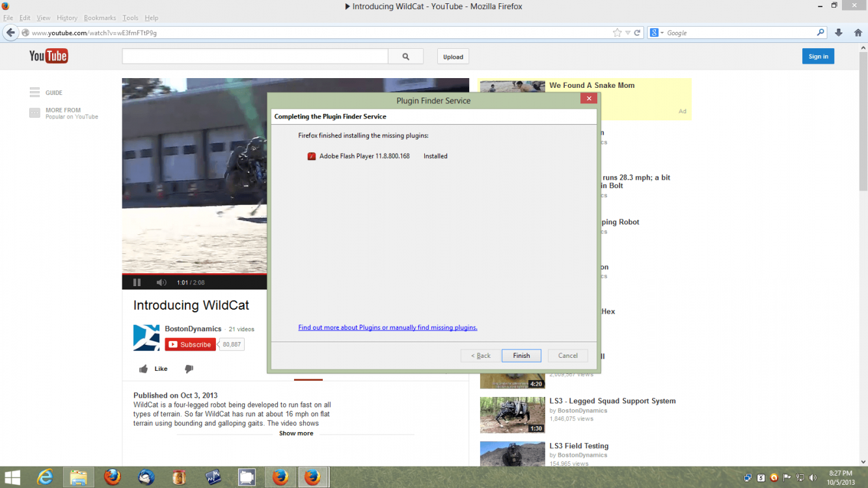Open the video camera app in taskbar
Viewport: 868px width, 488px height.
coord(247,477)
